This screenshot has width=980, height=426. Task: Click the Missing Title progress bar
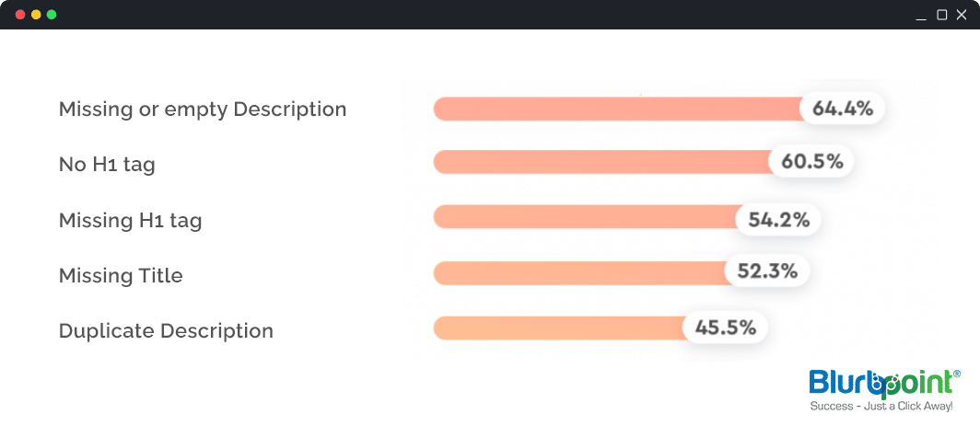coord(580,272)
